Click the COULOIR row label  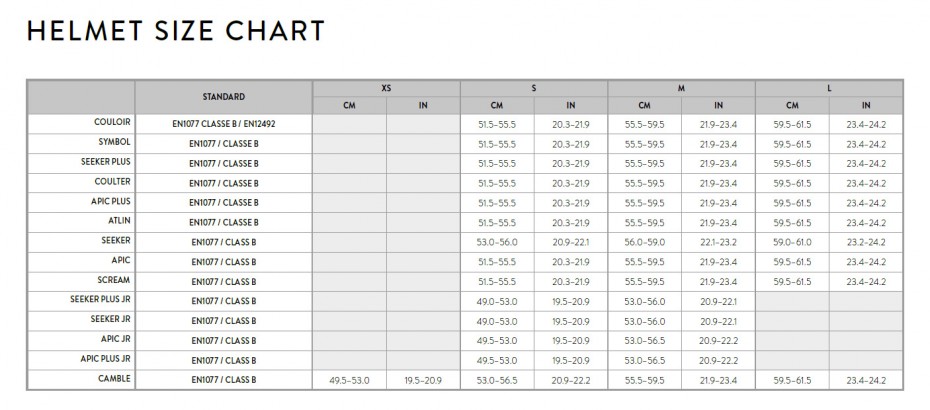tap(112, 122)
